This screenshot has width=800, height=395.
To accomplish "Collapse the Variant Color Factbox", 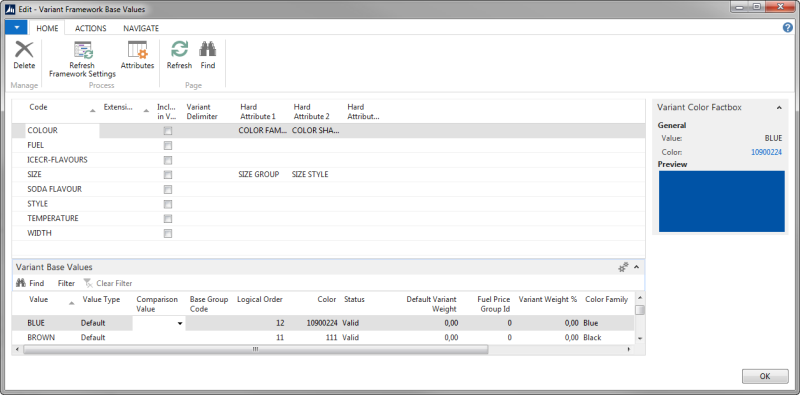I will click(x=779, y=108).
